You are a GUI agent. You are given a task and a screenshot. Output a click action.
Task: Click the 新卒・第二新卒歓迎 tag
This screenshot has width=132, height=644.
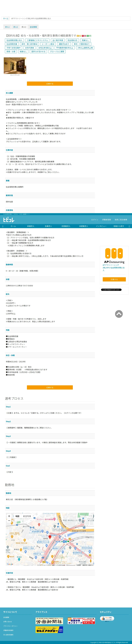(29, 44)
